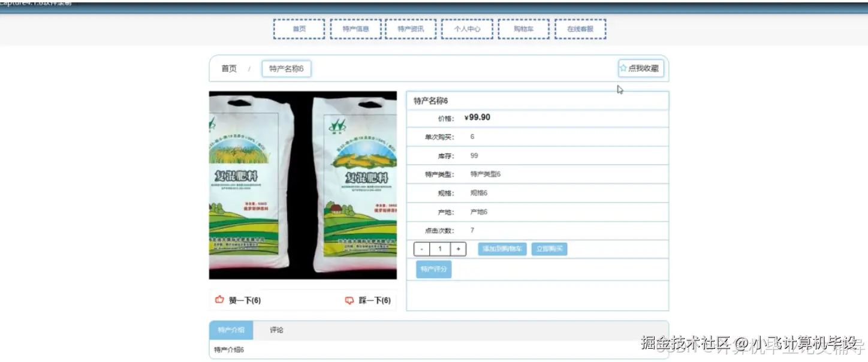Click the 添加到购物车 button
The width and height of the screenshot is (868, 362).
point(502,249)
